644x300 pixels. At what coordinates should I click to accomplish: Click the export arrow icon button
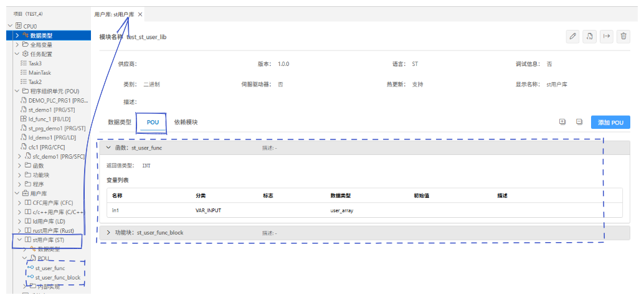click(x=606, y=36)
